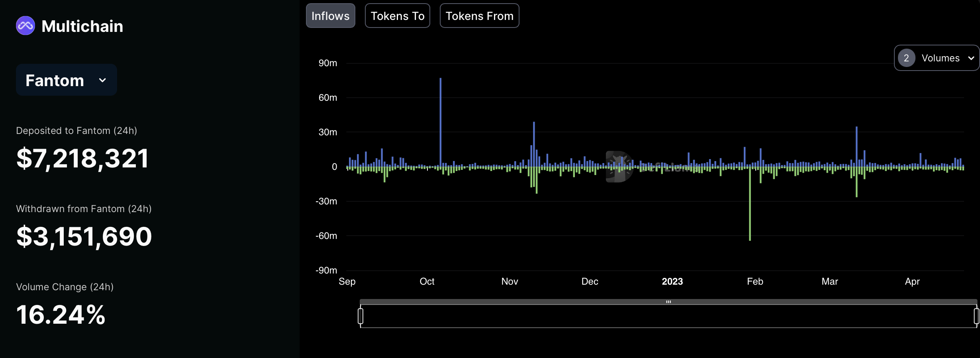This screenshot has height=358, width=980.
Task: Click the Sep x-axis label
Action: [347, 281]
